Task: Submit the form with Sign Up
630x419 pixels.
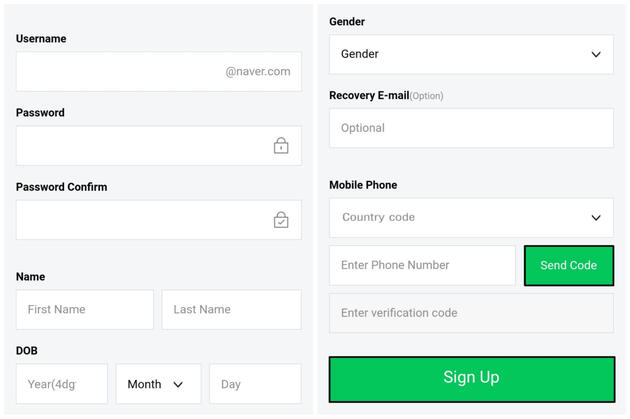Action: [471, 378]
